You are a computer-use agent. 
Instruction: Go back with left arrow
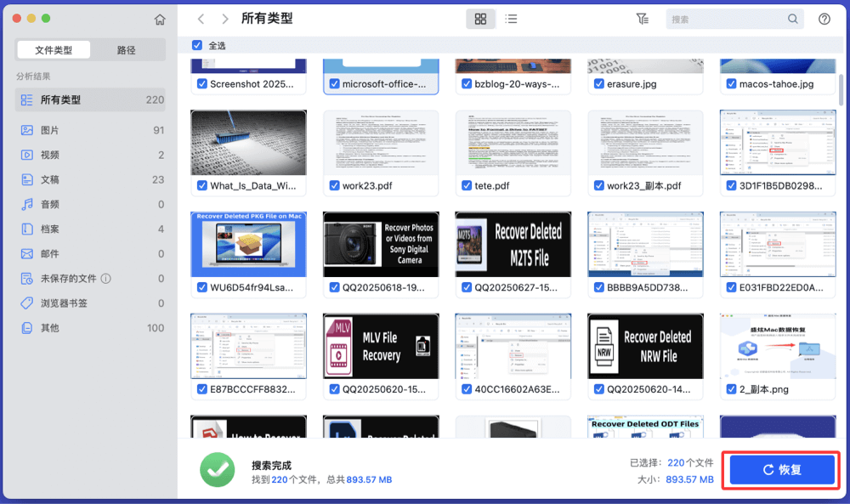[x=201, y=19]
